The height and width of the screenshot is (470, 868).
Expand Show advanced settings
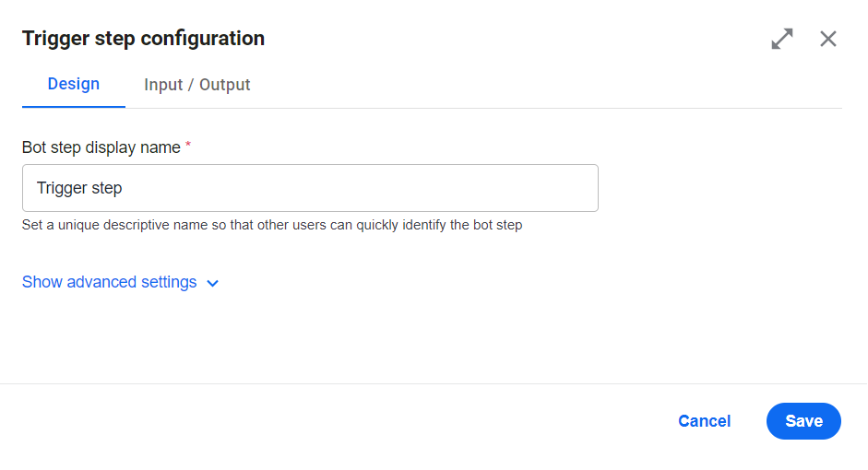click(x=120, y=282)
